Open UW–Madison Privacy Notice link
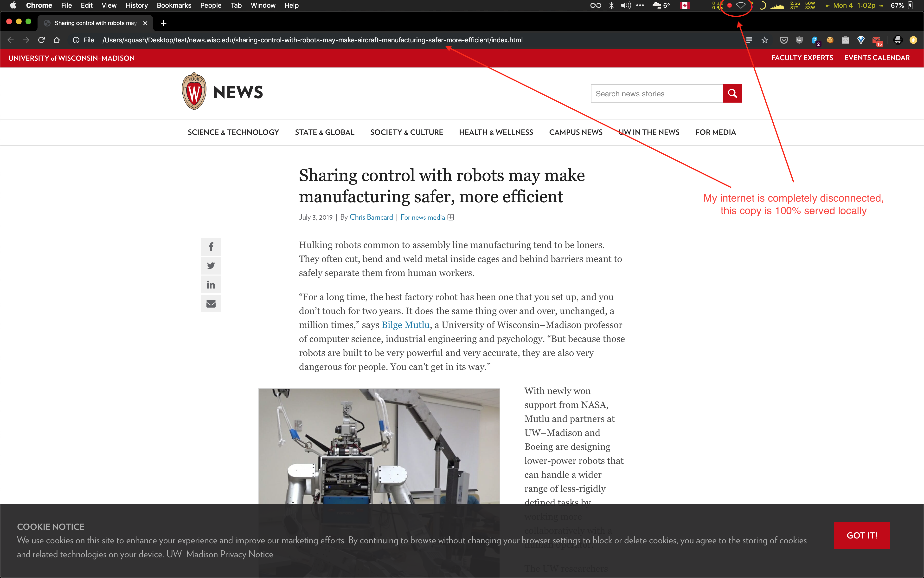Viewport: 924px width, 578px height. (x=219, y=554)
